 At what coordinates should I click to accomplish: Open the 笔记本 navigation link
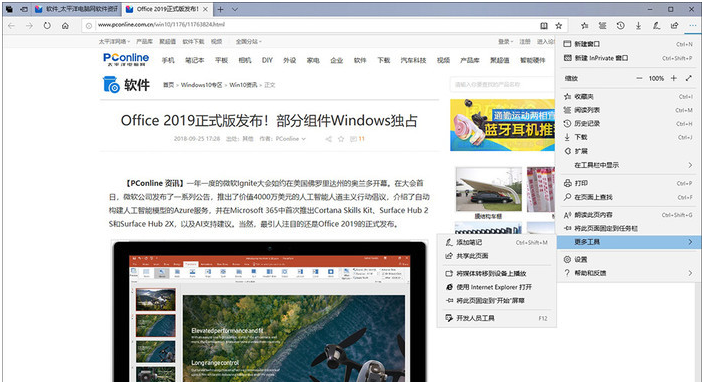coord(195,60)
